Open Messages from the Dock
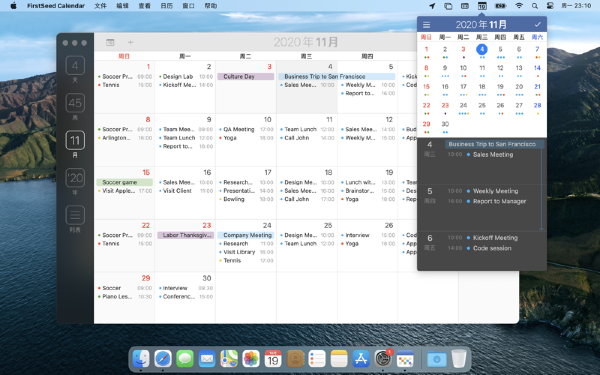 pos(185,359)
